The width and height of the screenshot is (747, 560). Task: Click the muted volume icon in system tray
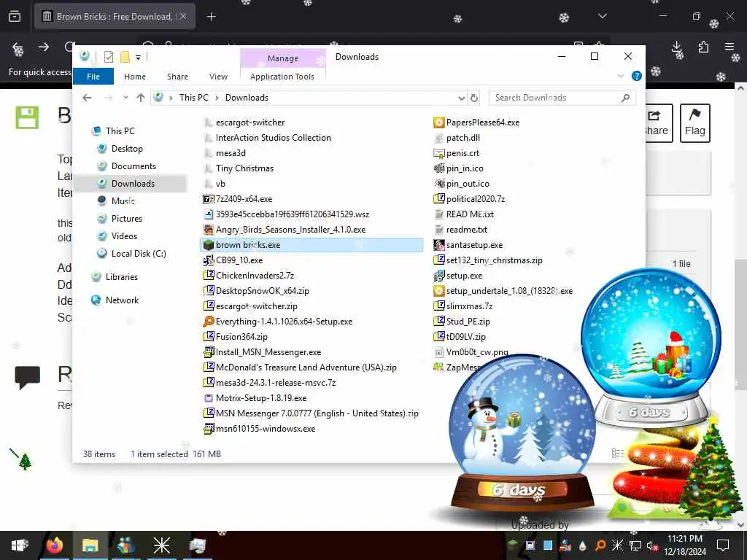click(x=652, y=545)
